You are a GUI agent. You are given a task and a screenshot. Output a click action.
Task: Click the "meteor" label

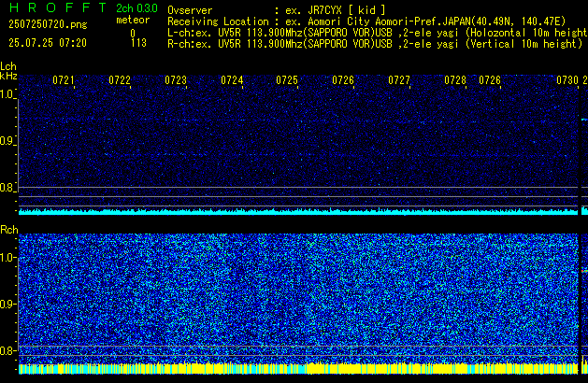(x=133, y=20)
